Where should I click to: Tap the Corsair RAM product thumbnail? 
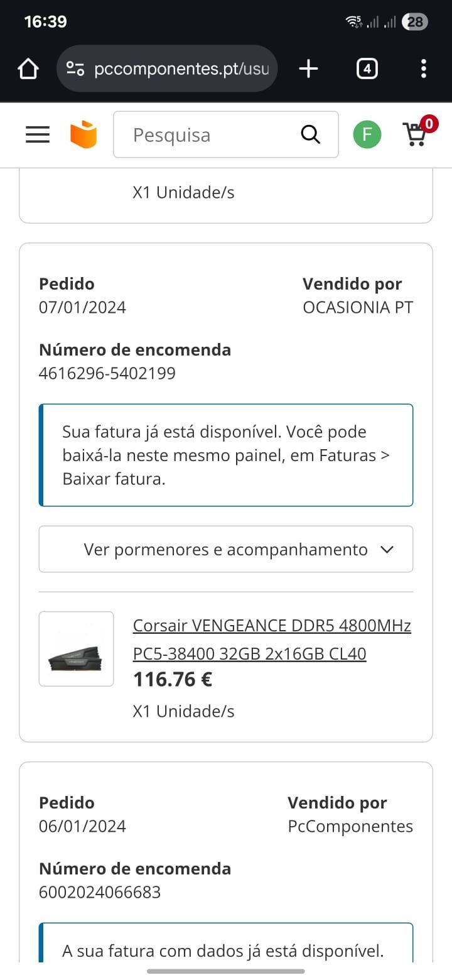point(77,649)
